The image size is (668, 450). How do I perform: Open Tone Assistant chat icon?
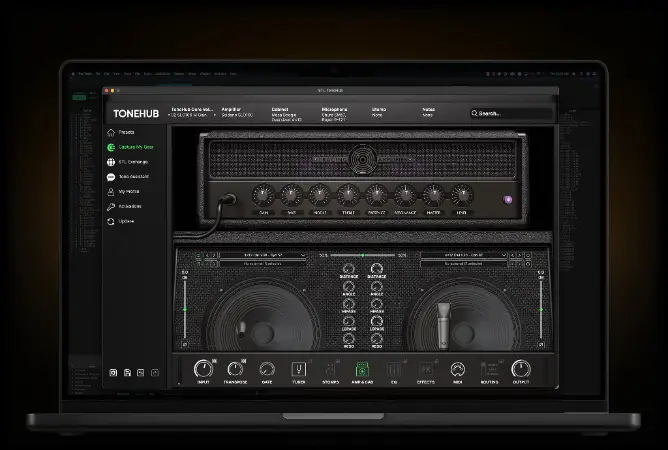(111, 177)
